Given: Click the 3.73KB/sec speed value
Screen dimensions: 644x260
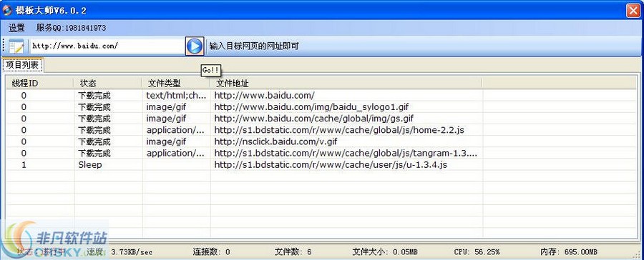Looking at the screenshot, I should [x=132, y=252].
